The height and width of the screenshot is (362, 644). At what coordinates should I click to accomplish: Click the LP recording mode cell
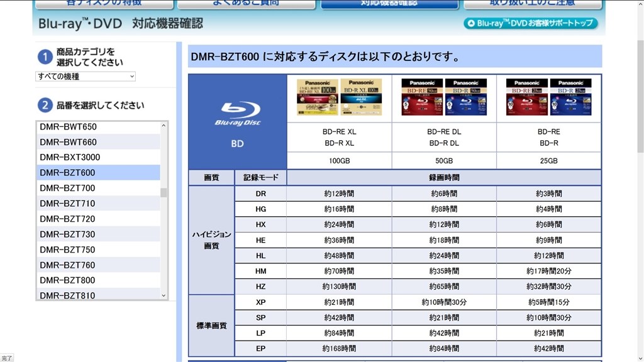coord(261,333)
